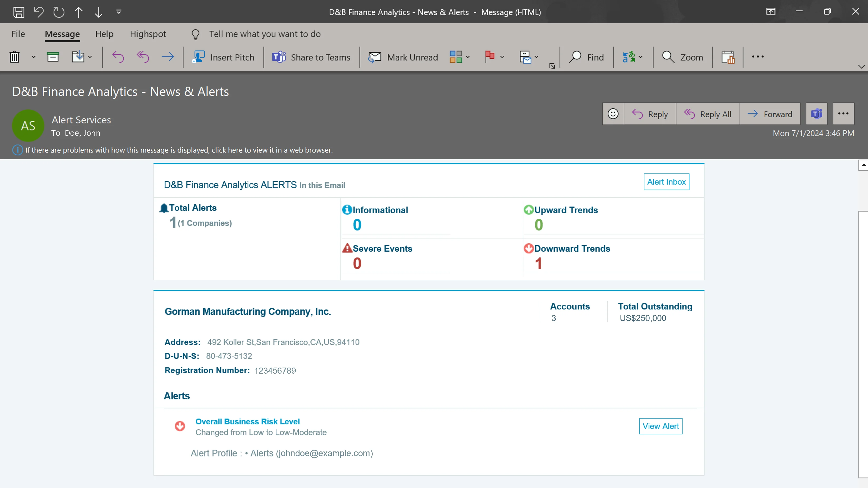
Task: Expand the Follow Up flag dropdown
Action: tap(502, 57)
